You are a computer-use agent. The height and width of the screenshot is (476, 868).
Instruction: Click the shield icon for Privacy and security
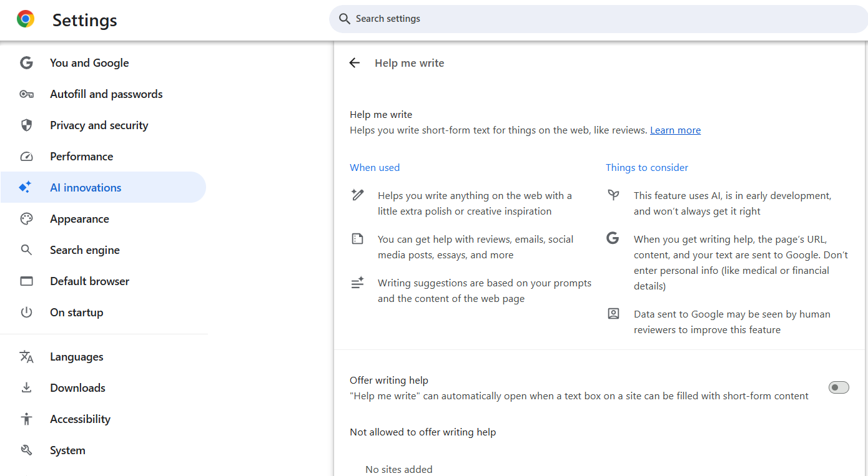26,125
